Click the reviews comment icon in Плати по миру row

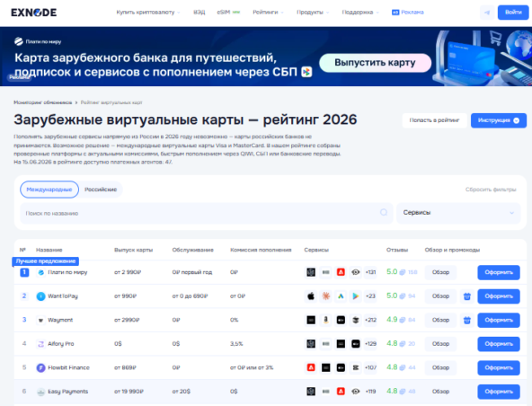[x=403, y=272]
